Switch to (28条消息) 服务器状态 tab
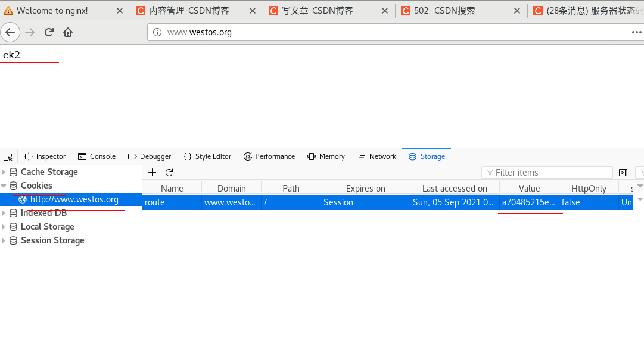Viewport: 644px width, 360px height. [587, 11]
